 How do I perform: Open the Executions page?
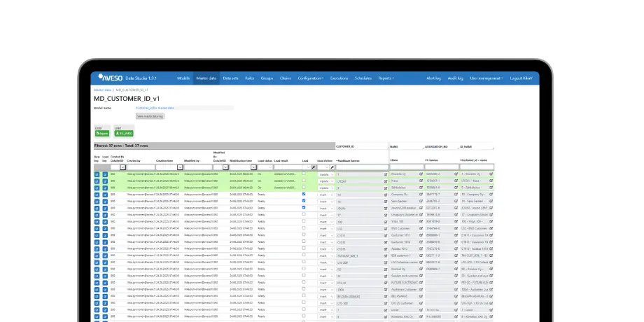339,78
